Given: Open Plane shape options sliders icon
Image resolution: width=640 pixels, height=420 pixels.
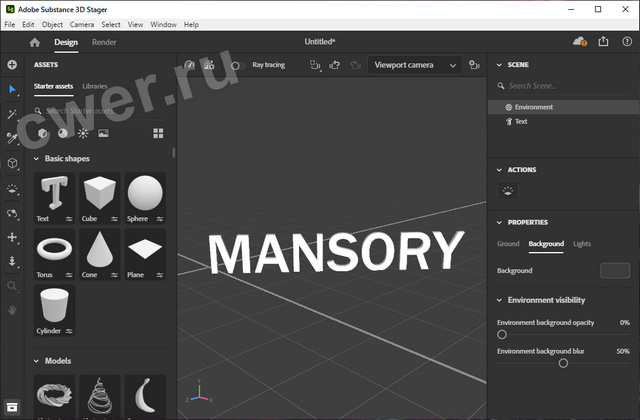Looking at the screenshot, I should click(x=160, y=275).
